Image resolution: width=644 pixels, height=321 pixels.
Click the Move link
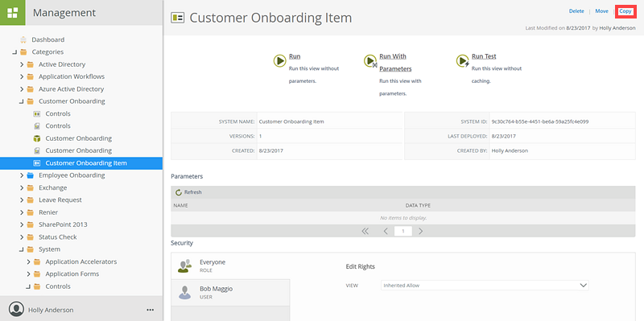coord(601,11)
